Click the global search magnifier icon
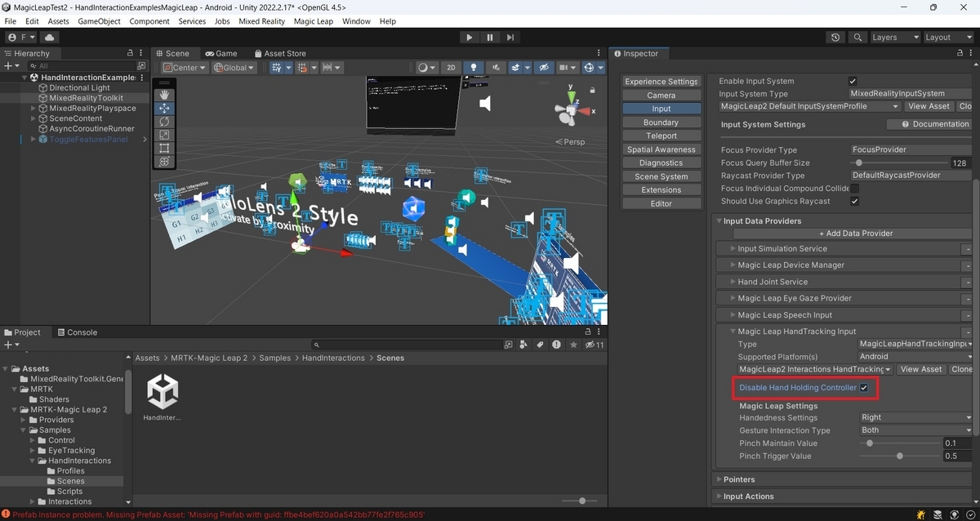This screenshot has height=521, width=980. tap(857, 38)
